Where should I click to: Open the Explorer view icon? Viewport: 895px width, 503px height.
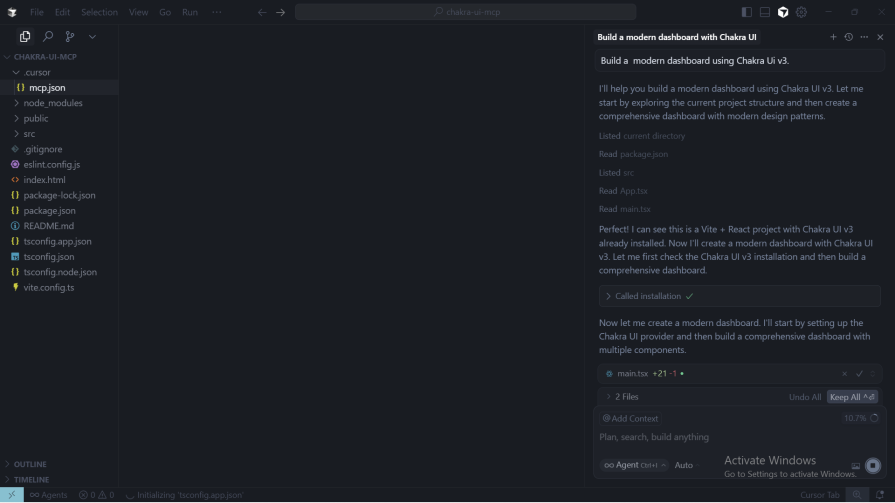(x=25, y=36)
